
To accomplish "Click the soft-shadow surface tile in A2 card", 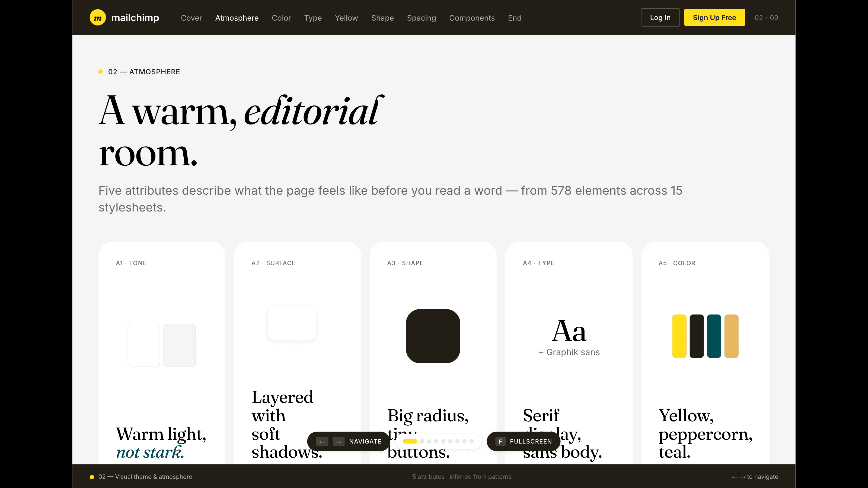I will click(x=292, y=323).
